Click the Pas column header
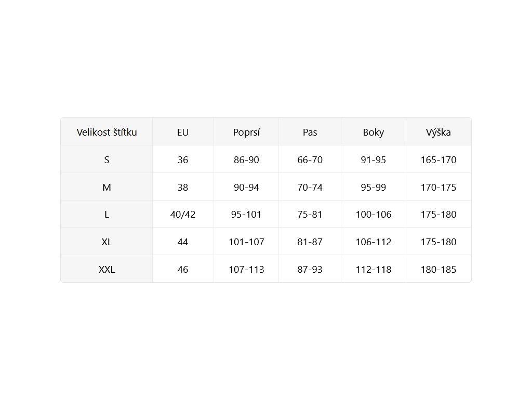This screenshot has width=532, height=399. (310, 132)
